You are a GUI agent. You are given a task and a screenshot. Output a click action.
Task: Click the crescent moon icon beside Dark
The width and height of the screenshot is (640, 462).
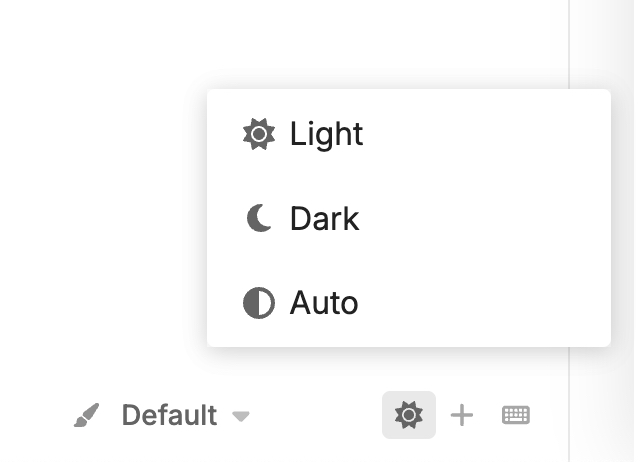click(x=259, y=218)
